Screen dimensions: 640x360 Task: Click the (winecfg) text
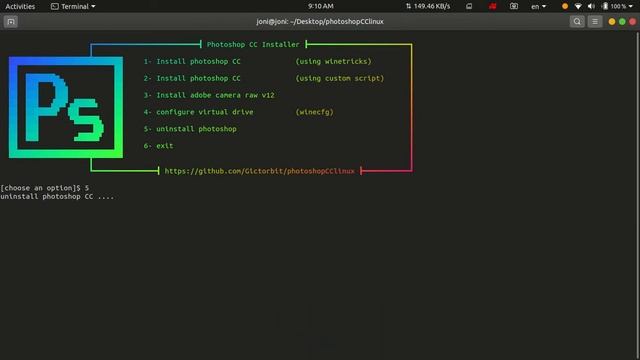[x=314, y=112]
